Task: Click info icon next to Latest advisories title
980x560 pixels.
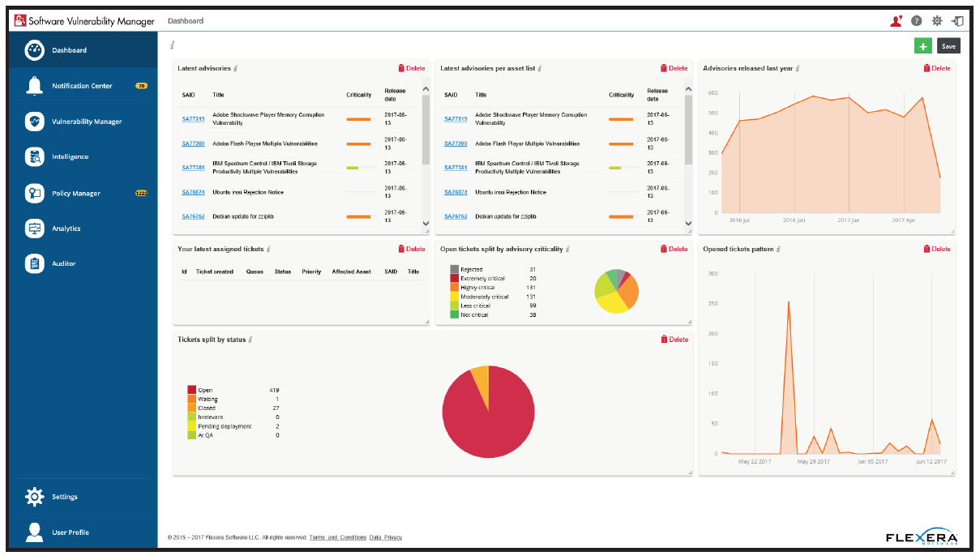Action: pyautogui.click(x=235, y=69)
